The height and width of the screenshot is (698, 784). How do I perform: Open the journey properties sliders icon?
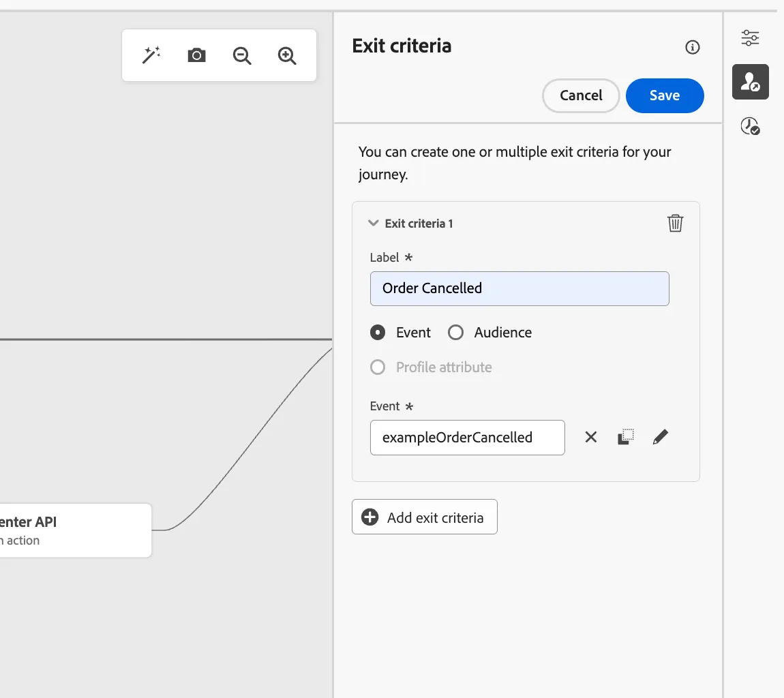pos(750,38)
